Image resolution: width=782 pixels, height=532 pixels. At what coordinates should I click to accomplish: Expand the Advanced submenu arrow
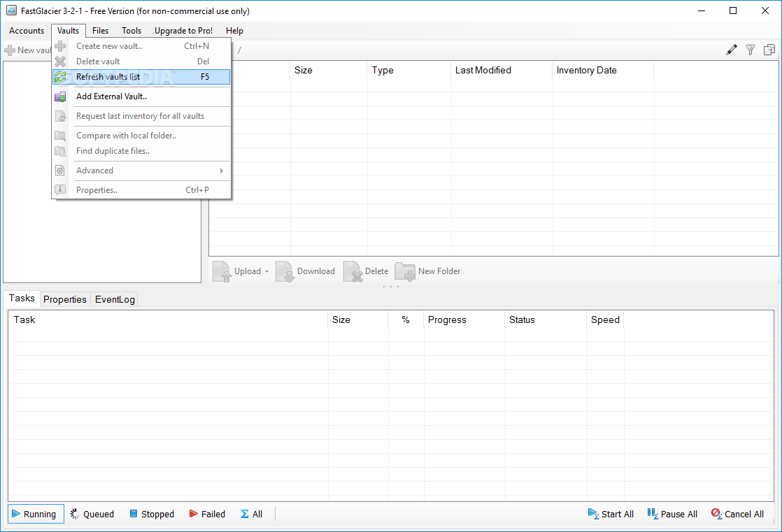(222, 171)
